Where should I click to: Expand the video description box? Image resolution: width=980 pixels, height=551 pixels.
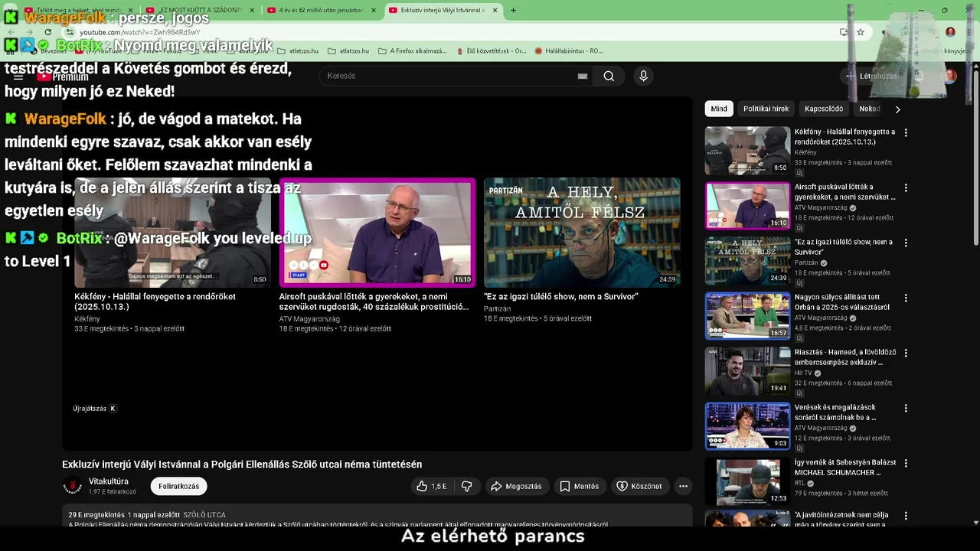[377, 516]
